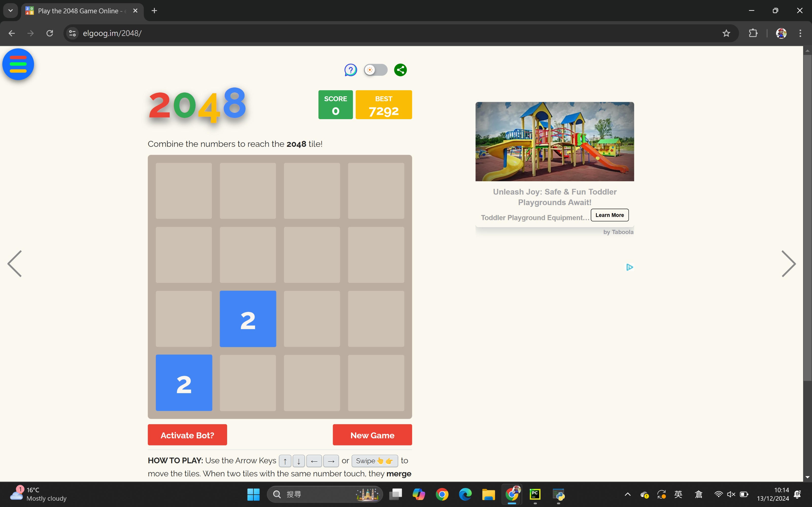View site information icon in address bar

click(x=73, y=33)
